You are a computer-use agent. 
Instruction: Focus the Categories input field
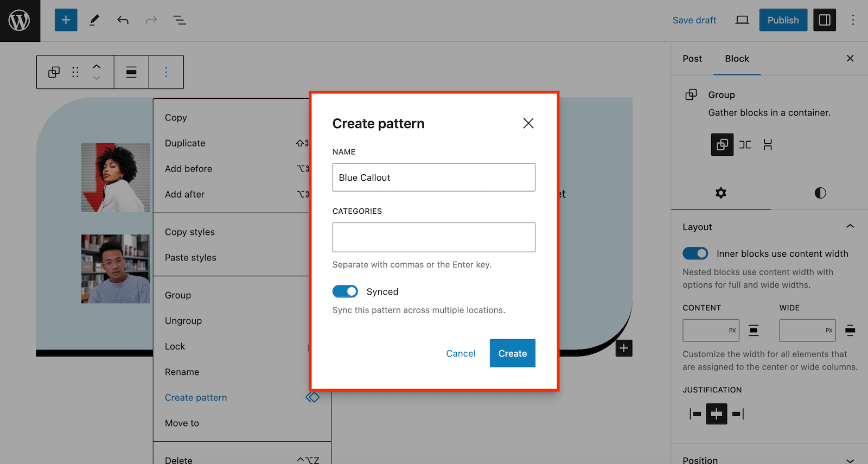[x=434, y=237]
